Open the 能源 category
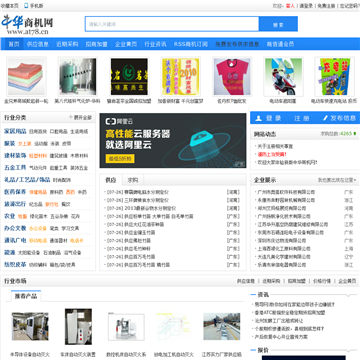Viewport: 360px width, 360px height. 9,252
